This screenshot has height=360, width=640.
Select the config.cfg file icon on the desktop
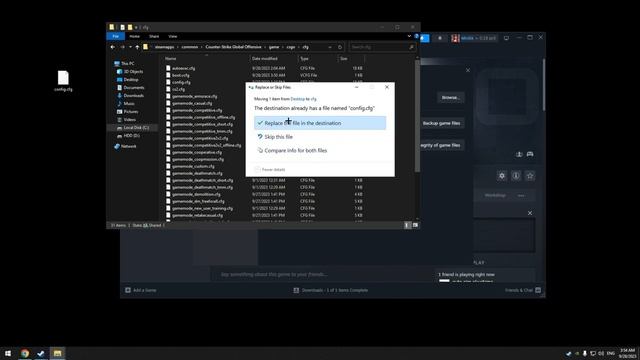pyautogui.click(x=63, y=78)
